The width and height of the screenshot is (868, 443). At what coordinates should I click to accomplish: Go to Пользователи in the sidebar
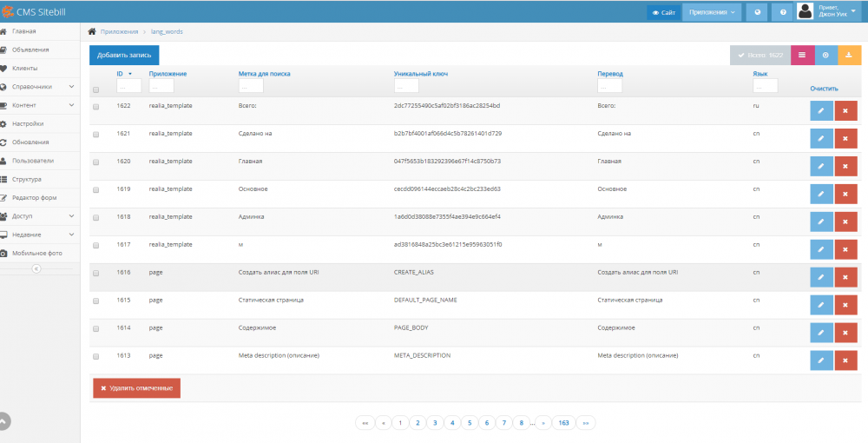coord(33,161)
